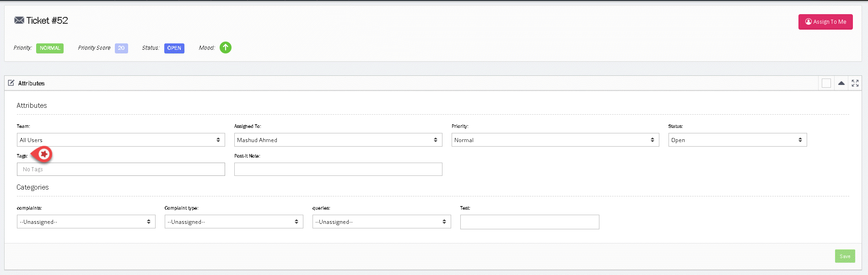
Task: Expand the complaints category dropdown
Action: click(86, 222)
